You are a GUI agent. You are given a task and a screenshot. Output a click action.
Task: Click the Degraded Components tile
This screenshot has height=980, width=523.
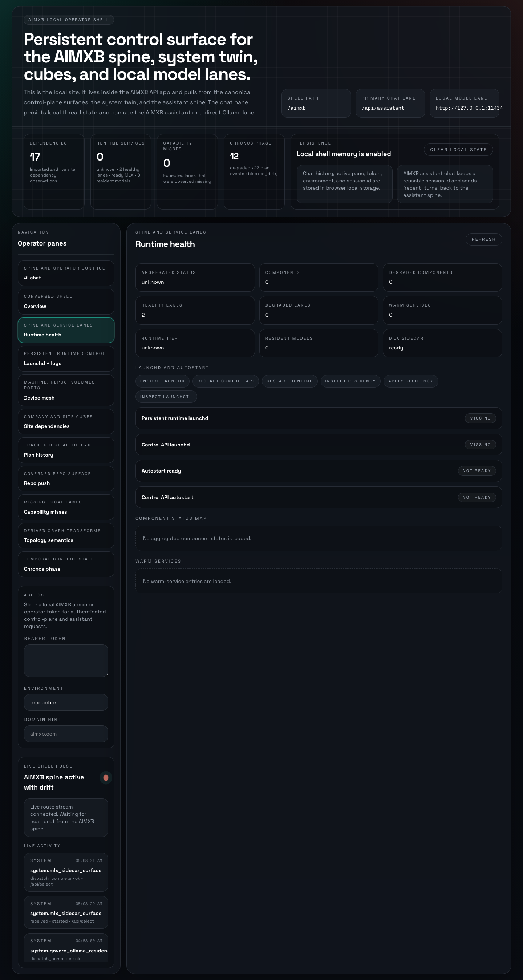[442, 278]
